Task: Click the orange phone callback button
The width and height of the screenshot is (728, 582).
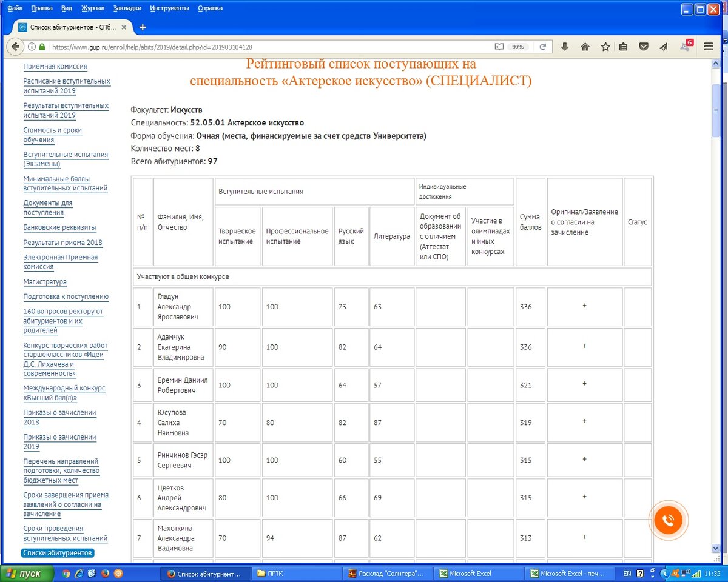Action: tap(668, 520)
